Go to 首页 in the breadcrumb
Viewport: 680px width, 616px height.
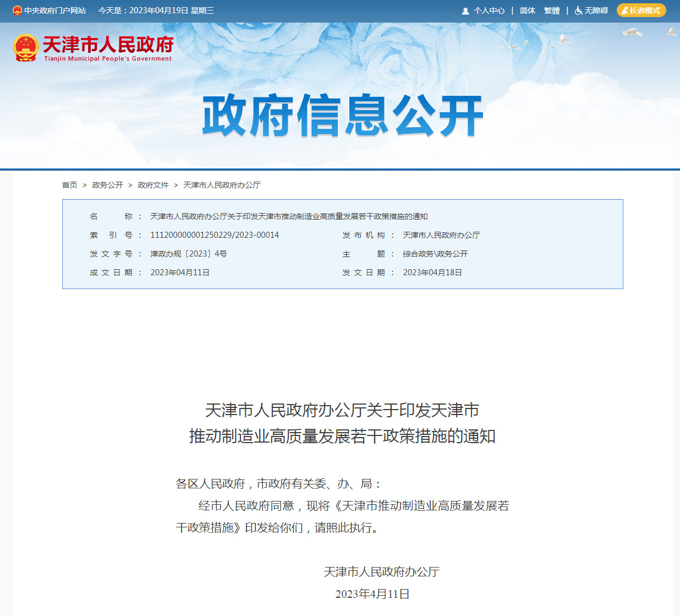[69, 185]
